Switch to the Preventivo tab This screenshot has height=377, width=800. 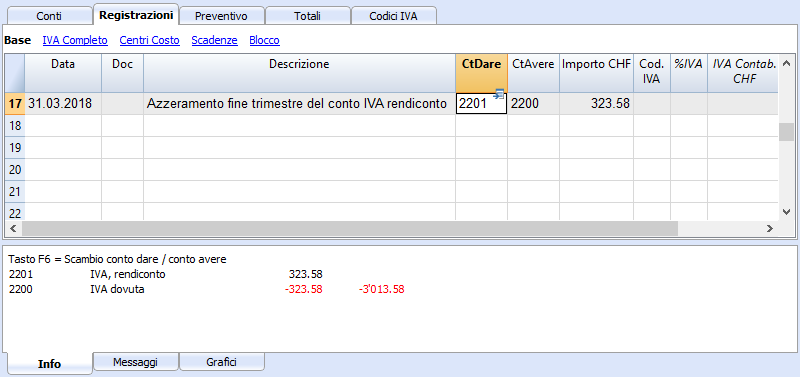click(x=221, y=16)
